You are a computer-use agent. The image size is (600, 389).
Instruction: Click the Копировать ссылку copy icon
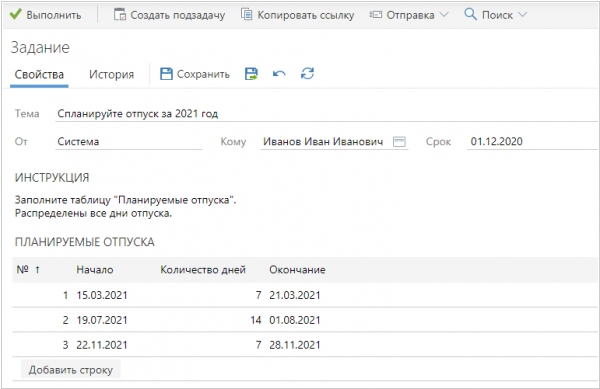pyautogui.click(x=247, y=14)
